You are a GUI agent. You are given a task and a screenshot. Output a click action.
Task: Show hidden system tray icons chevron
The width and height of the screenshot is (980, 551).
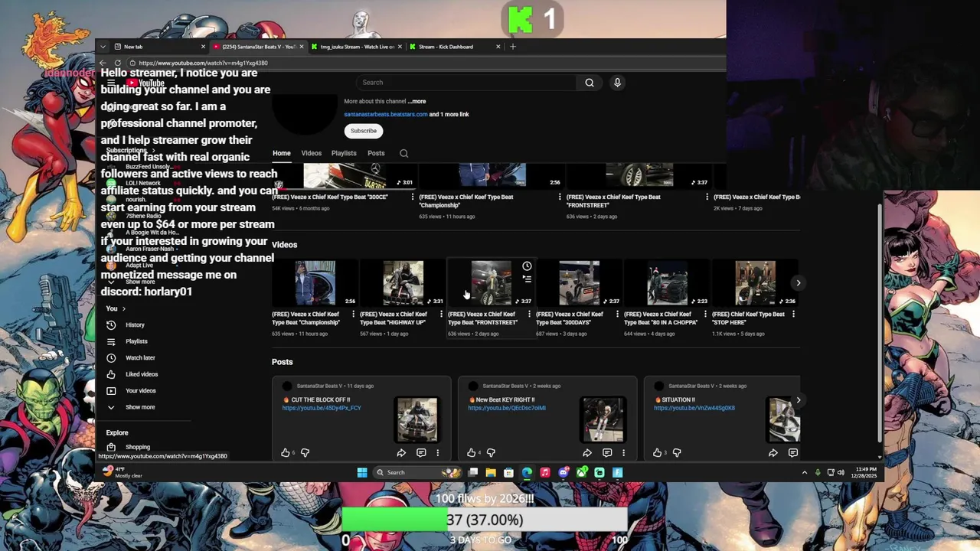click(805, 473)
